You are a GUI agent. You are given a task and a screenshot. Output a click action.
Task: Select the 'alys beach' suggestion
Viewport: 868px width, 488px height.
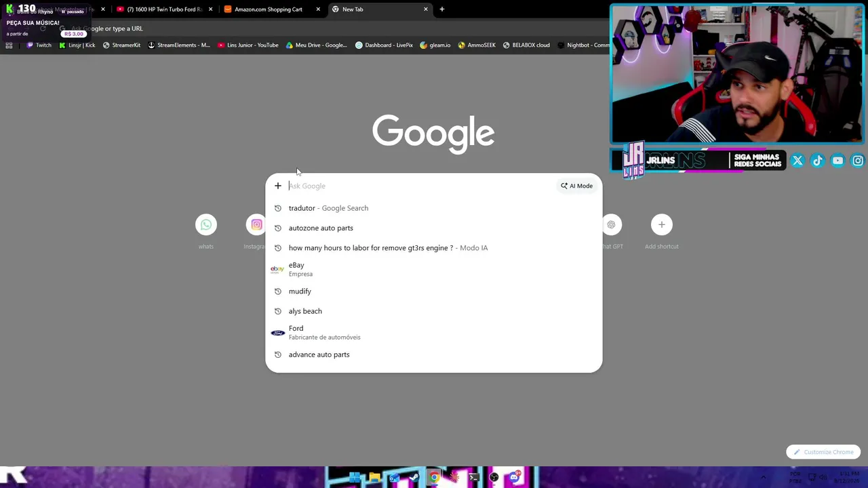pyautogui.click(x=434, y=311)
